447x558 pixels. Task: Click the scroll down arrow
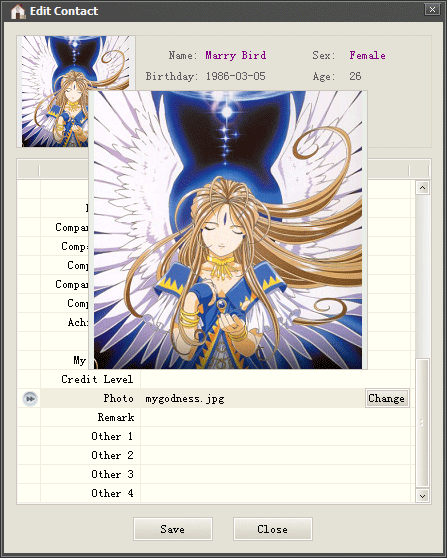coord(422,496)
